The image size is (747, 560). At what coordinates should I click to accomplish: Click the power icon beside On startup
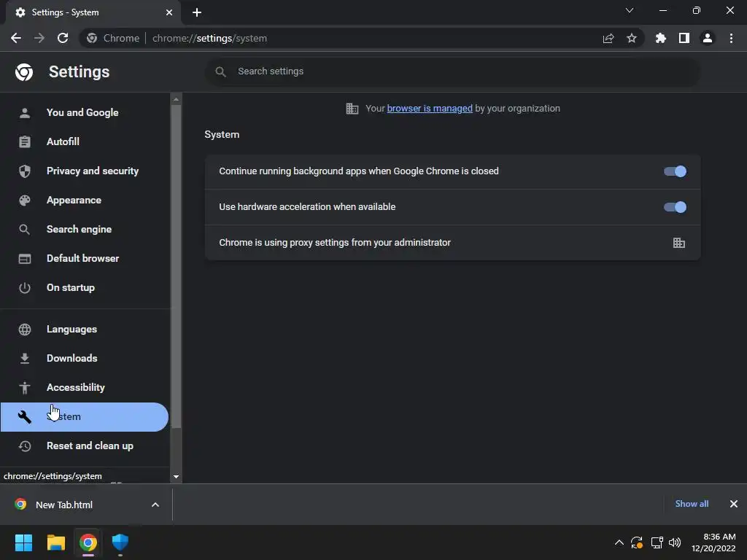(x=25, y=287)
